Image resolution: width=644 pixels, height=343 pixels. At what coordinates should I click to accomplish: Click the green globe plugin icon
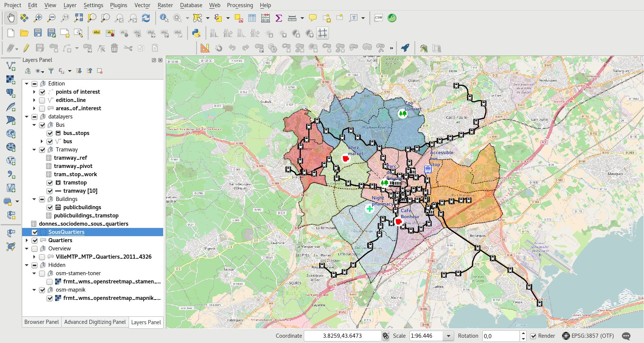[392, 18]
